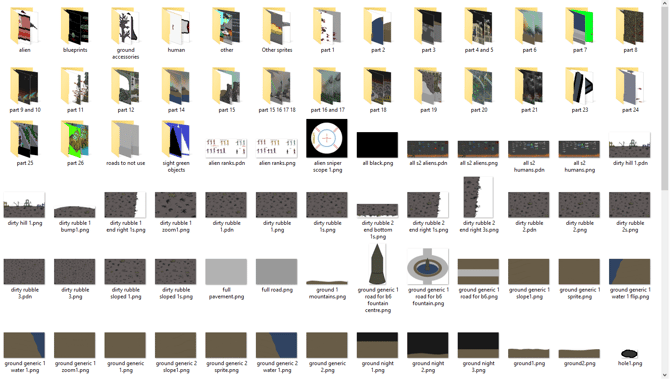Select alien sniper scope 1.png thumbnail

327,138
